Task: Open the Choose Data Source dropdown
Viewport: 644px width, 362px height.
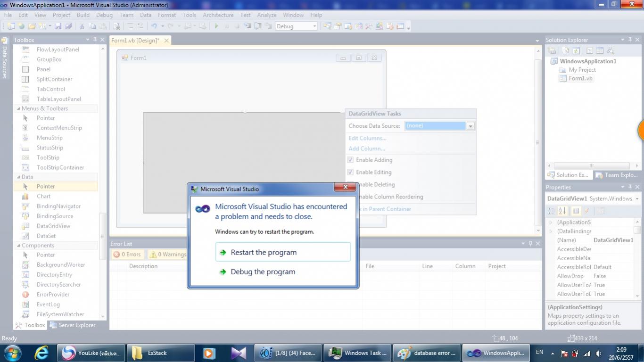Action: pyautogui.click(x=470, y=126)
